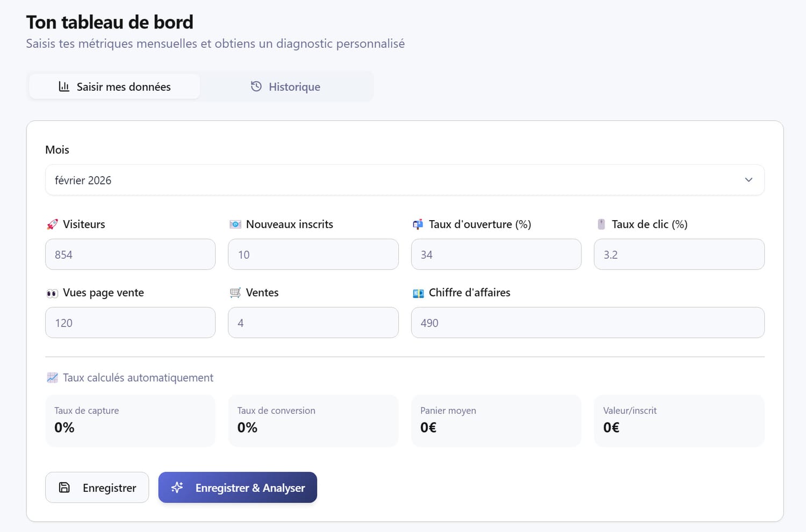Screen dimensions: 806x532
Task: Focus the Visiteurs input field
Action: click(x=130, y=254)
